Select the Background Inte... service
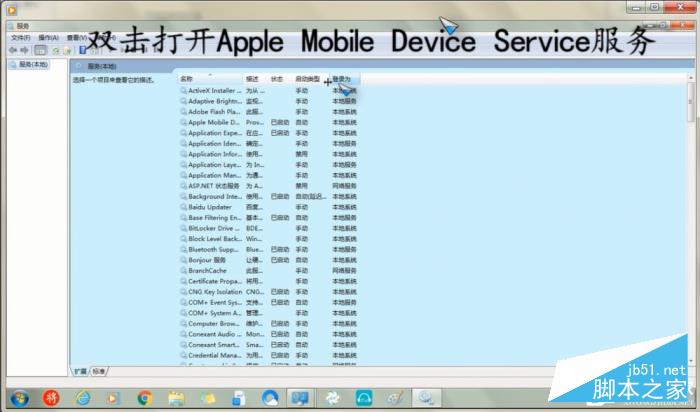This screenshot has width=700, height=412. point(268,196)
